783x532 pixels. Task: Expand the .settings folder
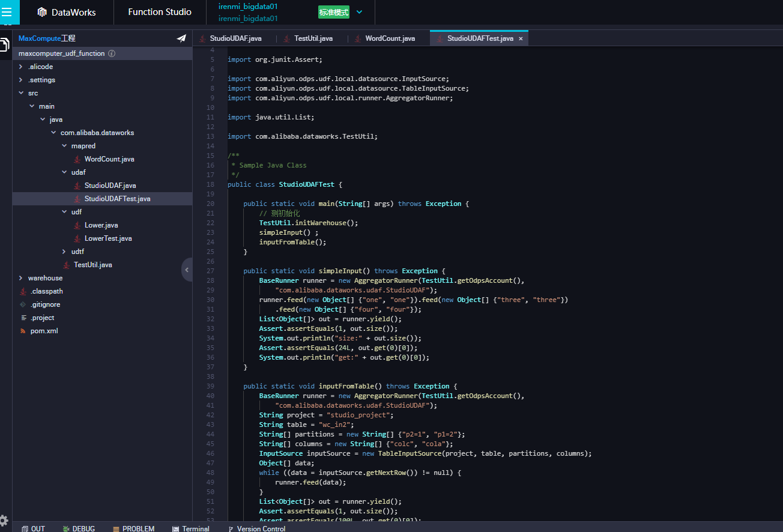20,80
